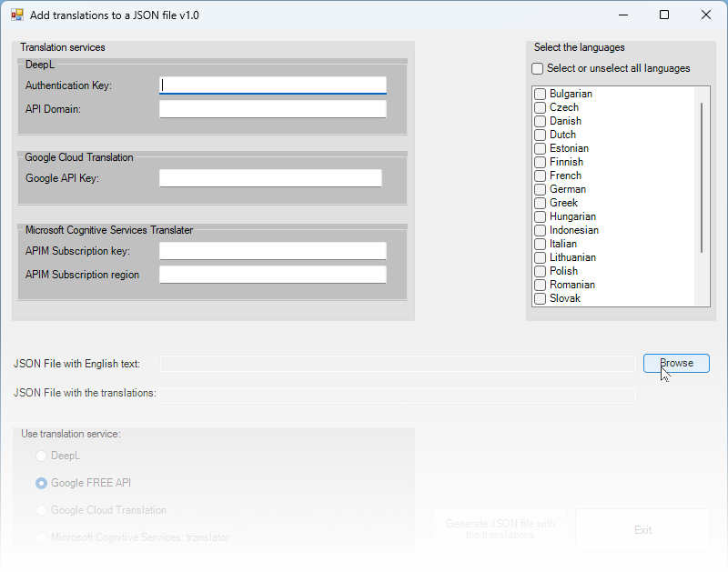
Task: Select the Polish language checkbox
Action: click(541, 272)
